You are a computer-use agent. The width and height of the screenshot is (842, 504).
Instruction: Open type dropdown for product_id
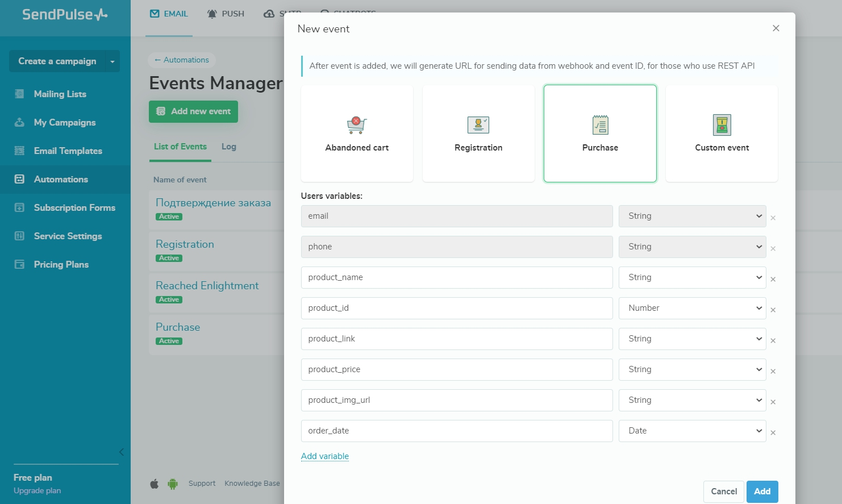click(692, 308)
